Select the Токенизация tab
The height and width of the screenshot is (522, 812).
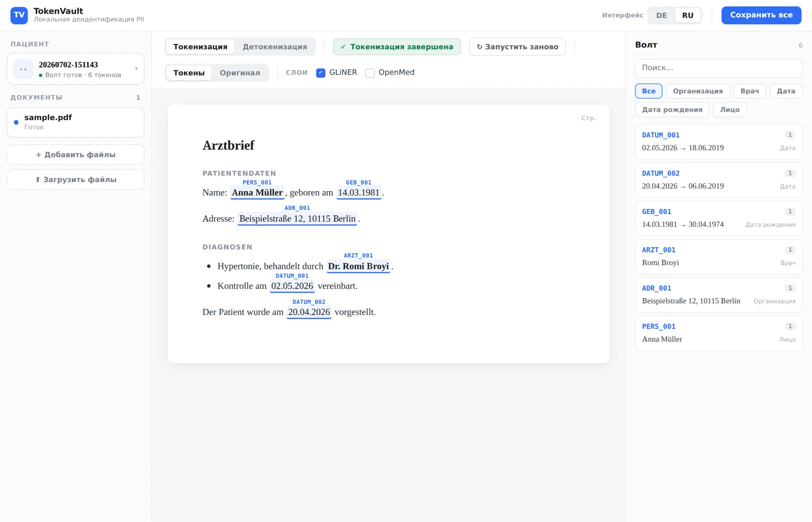click(x=200, y=47)
